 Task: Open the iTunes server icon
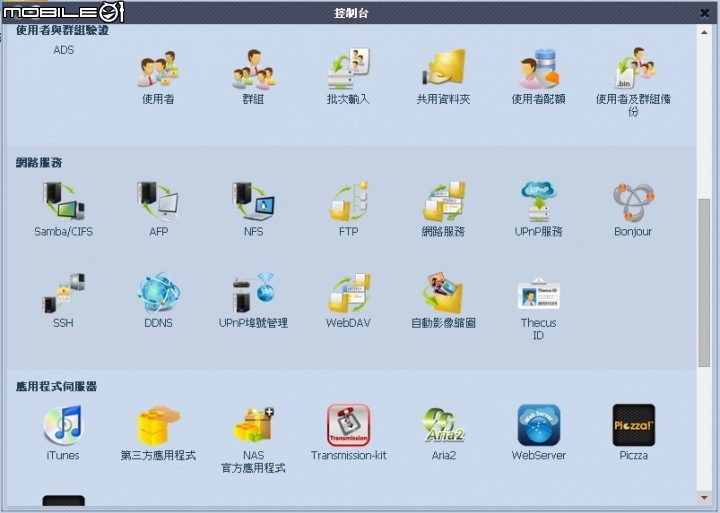click(63, 425)
